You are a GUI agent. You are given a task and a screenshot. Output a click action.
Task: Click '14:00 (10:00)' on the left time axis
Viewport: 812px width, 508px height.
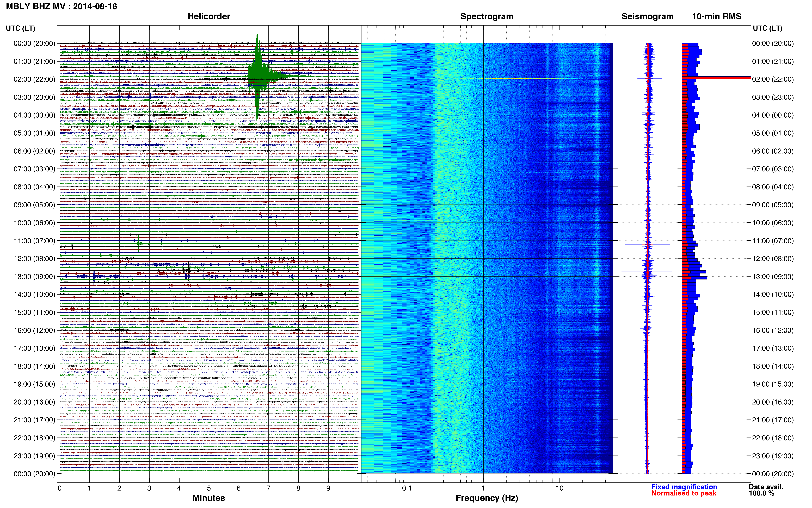click(34, 294)
